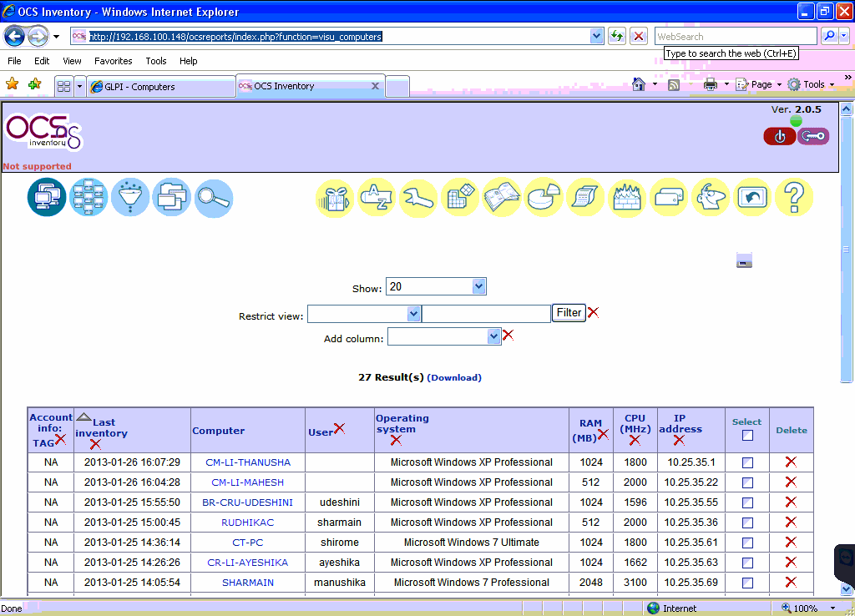Open the screen with return arrow icon

pyautogui.click(x=752, y=197)
